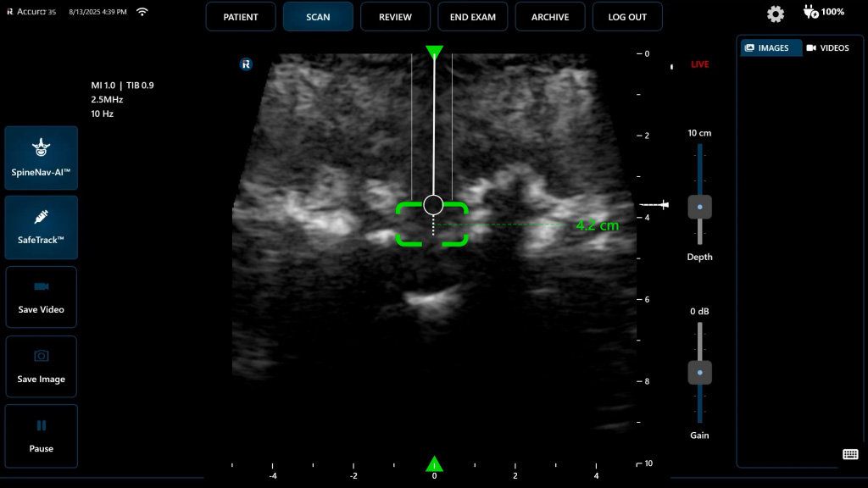Switch to the VIDEOS tab
868x488 pixels.
[827, 48]
